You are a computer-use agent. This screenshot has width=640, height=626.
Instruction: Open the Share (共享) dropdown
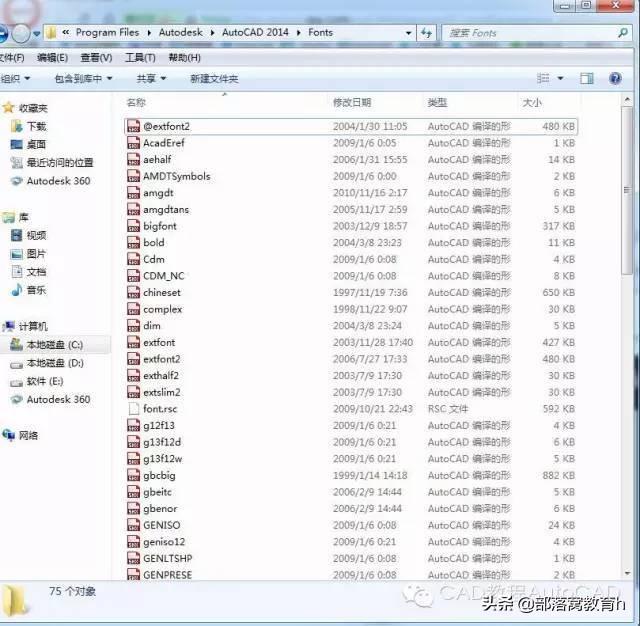tap(151, 78)
